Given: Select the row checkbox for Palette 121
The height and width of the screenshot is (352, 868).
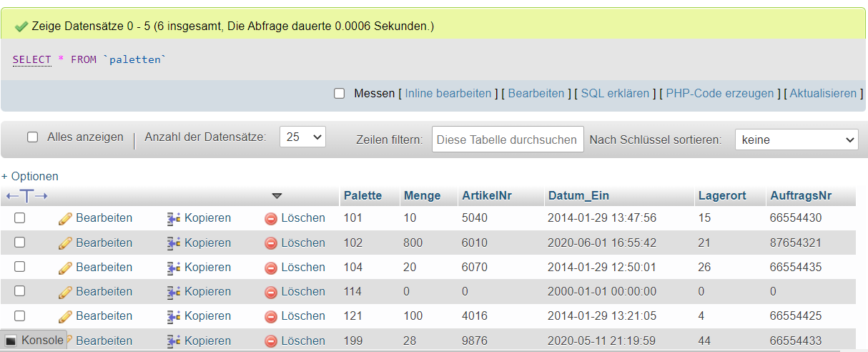Looking at the screenshot, I should [20, 316].
